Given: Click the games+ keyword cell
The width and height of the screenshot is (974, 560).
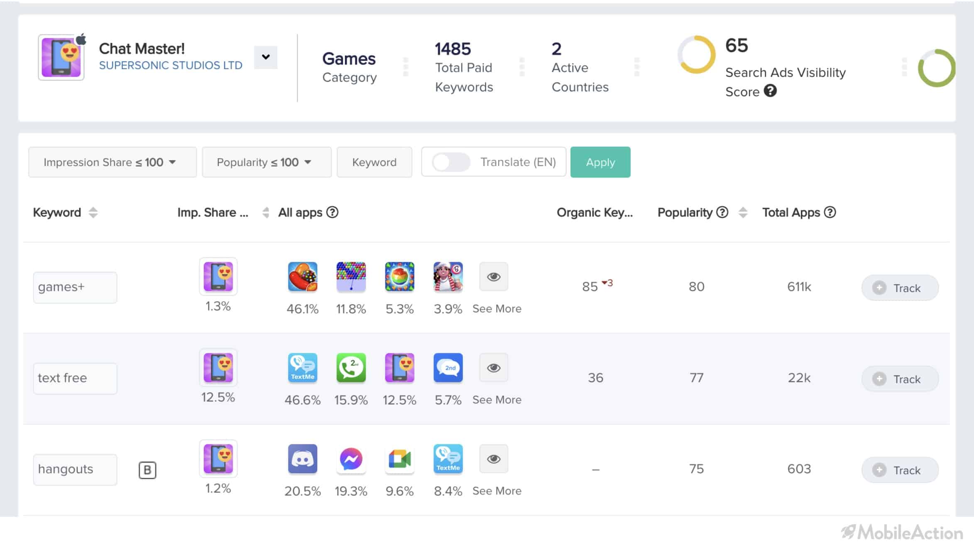Looking at the screenshot, I should coord(75,287).
